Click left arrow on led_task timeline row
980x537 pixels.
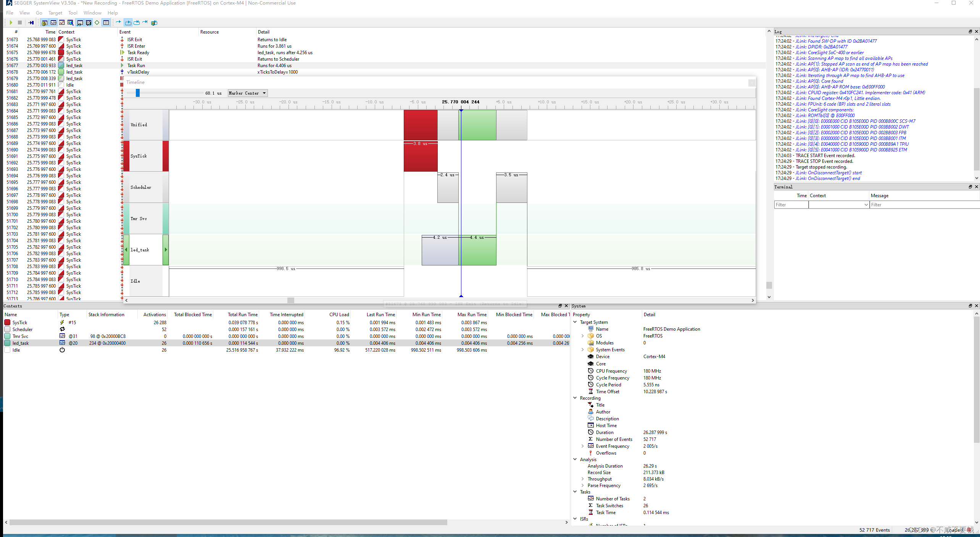[126, 250]
